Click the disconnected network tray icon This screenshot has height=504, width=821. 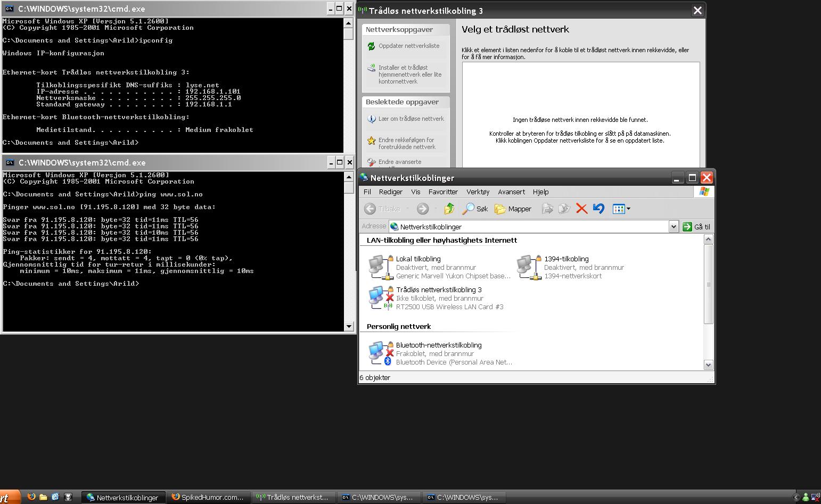tap(816, 497)
